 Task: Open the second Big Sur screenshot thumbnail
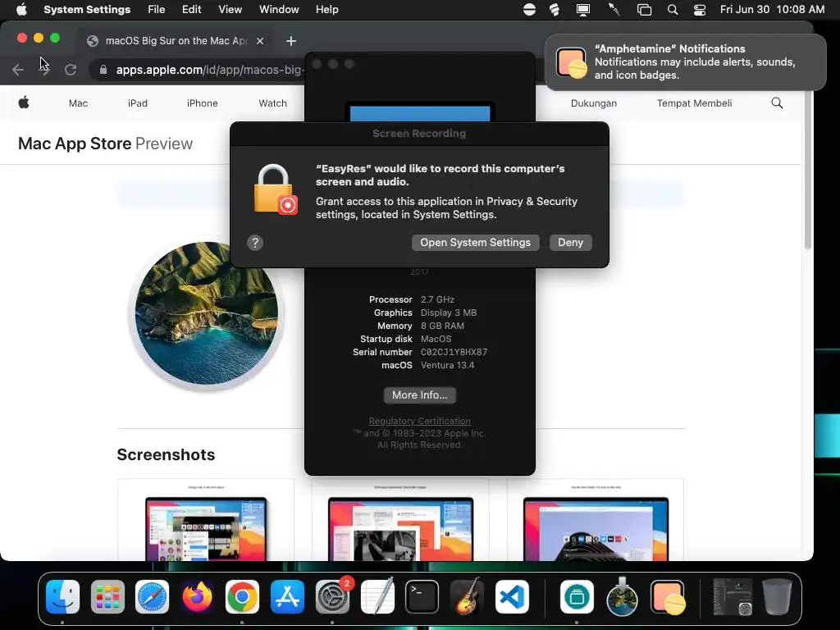pos(400,520)
